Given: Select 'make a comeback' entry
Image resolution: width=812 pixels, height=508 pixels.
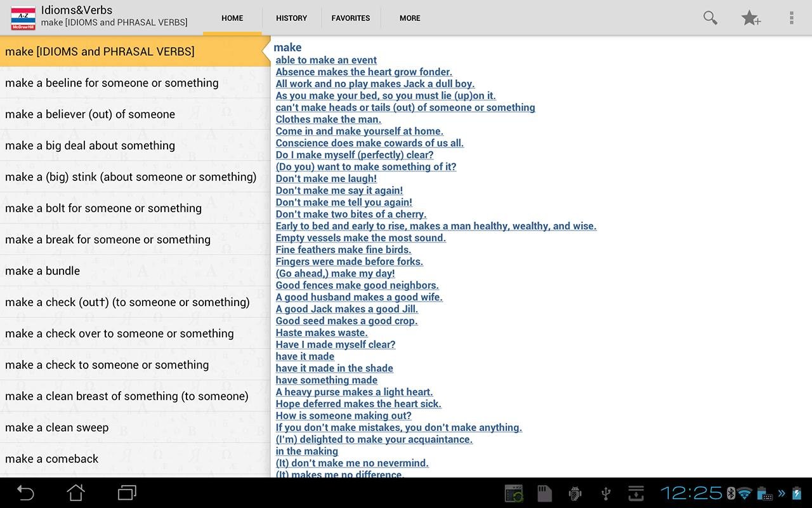Looking at the screenshot, I should tap(135, 458).
